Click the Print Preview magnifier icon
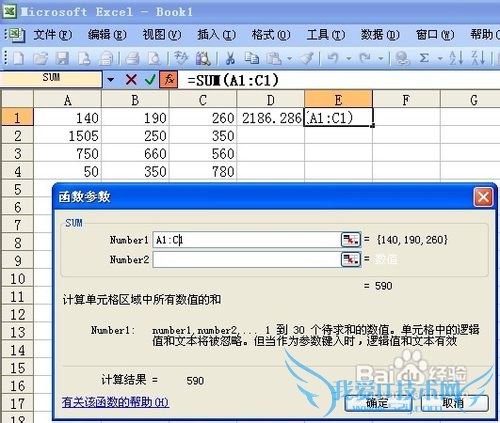The width and height of the screenshot is (500, 423). [x=154, y=58]
